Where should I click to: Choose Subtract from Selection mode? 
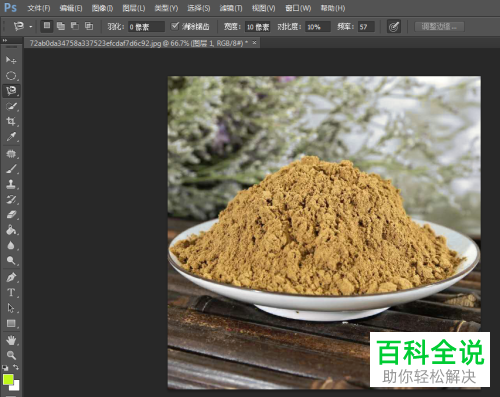tap(75, 26)
